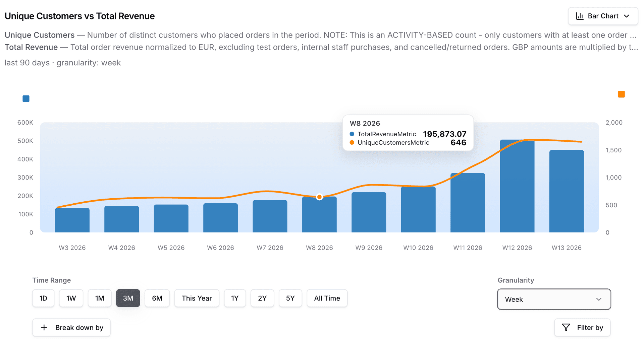
Task: Select the 1D time range
Action: pos(43,298)
